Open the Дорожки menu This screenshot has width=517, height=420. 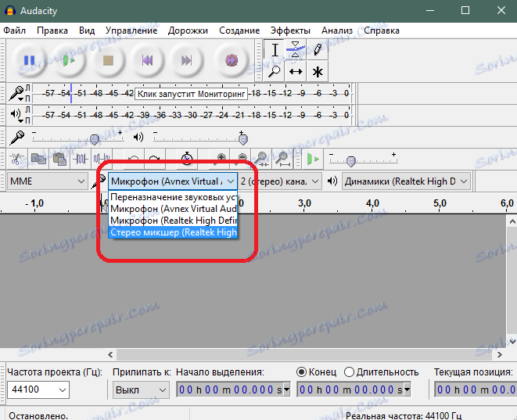(x=188, y=31)
